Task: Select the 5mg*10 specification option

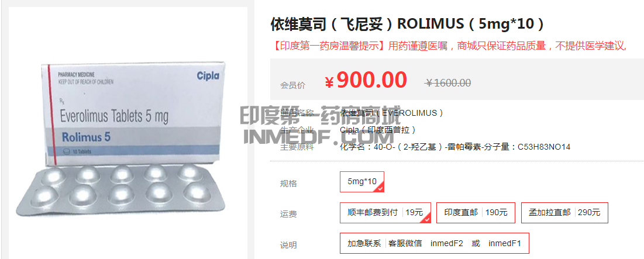Action: [x=362, y=181]
